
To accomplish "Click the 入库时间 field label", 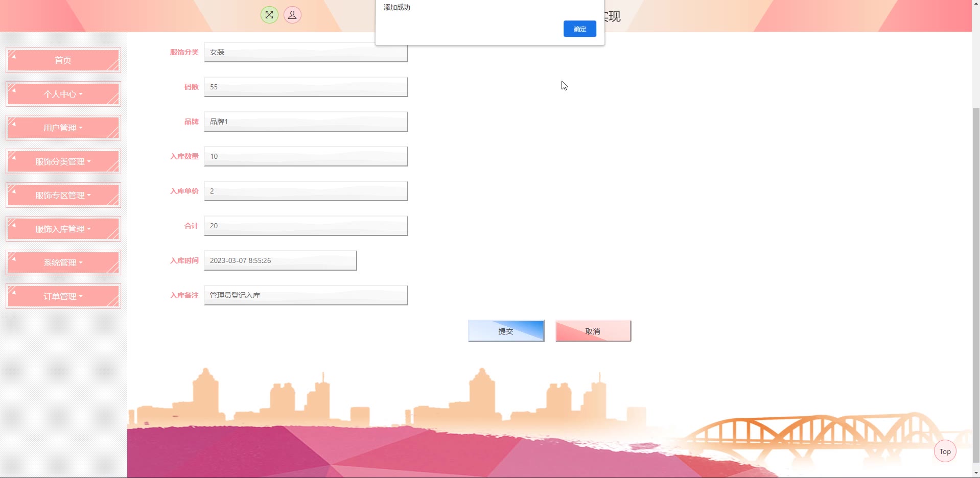I will [x=184, y=260].
